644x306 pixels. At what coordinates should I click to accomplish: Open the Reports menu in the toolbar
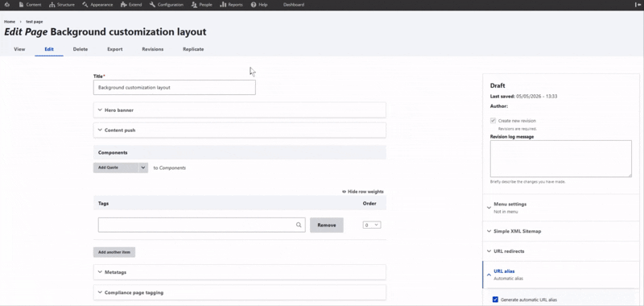[x=231, y=5]
